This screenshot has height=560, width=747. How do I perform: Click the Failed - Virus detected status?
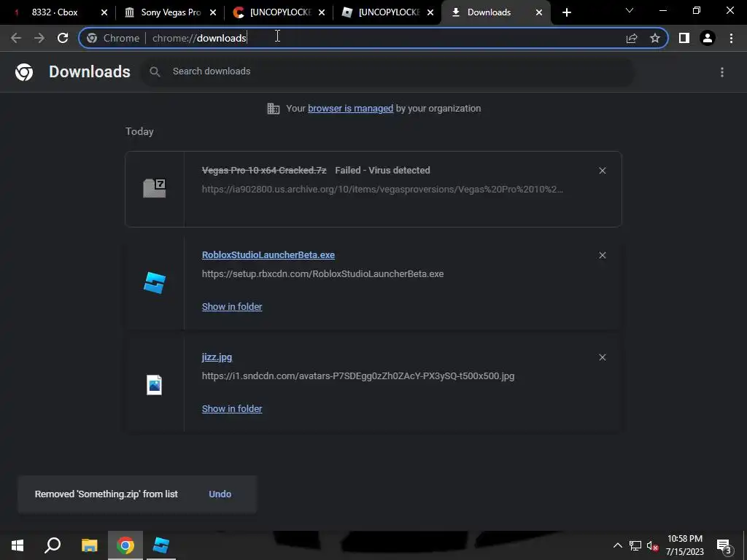click(382, 171)
